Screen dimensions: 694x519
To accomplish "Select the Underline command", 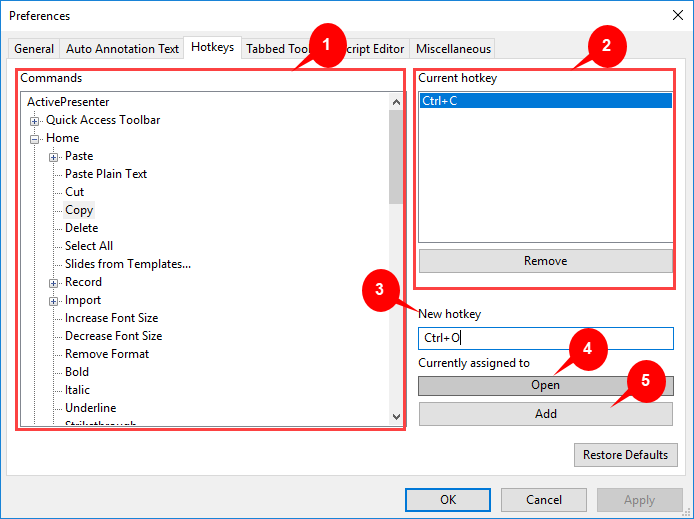I will pyautogui.click(x=91, y=408).
